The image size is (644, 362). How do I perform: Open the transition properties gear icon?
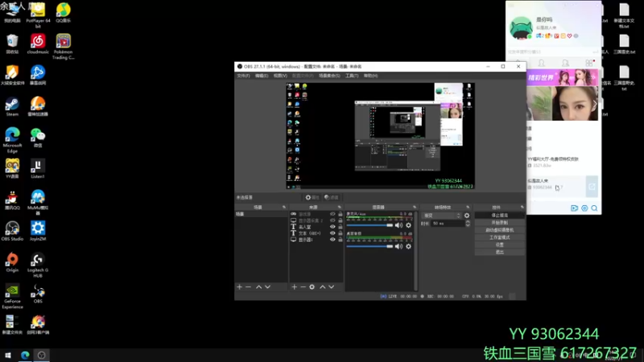(x=467, y=216)
